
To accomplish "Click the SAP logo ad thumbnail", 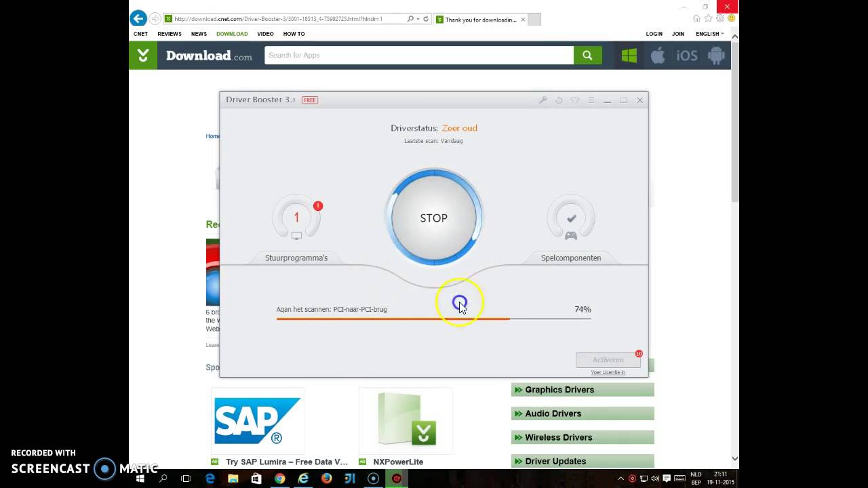I will (x=258, y=421).
